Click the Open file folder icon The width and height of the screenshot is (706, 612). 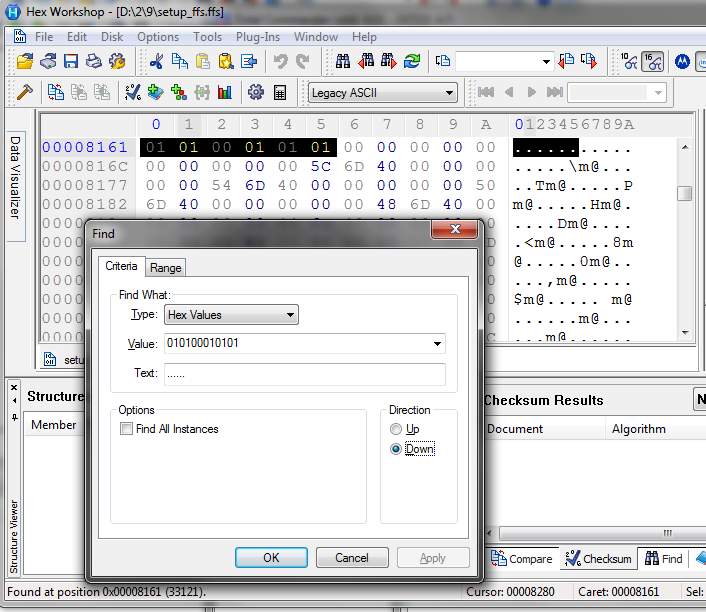pyautogui.click(x=25, y=61)
